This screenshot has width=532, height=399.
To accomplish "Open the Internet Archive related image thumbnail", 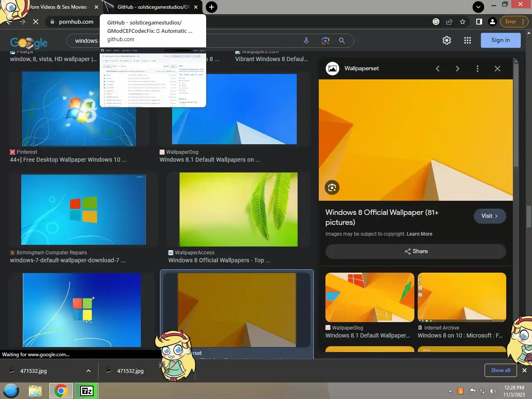I will click(462, 297).
